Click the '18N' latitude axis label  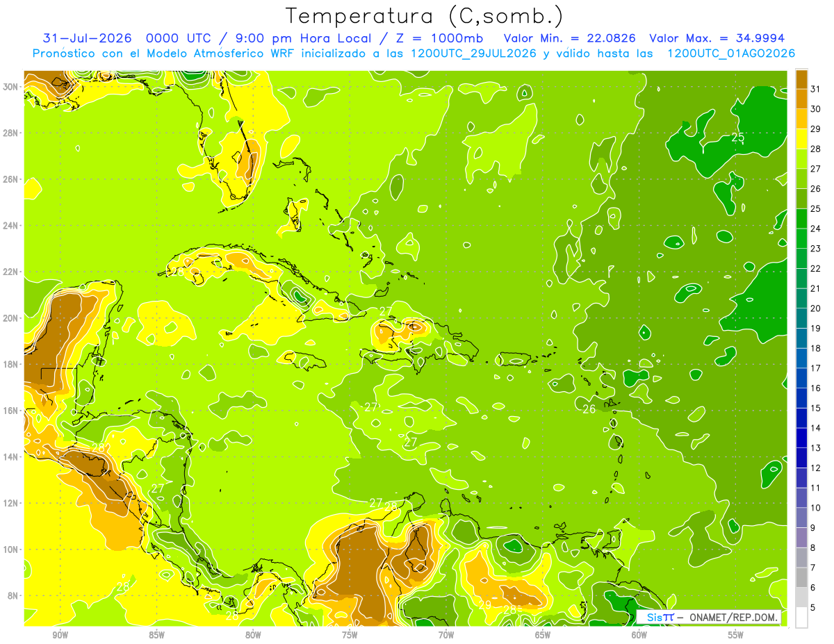[x=12, y=364]
